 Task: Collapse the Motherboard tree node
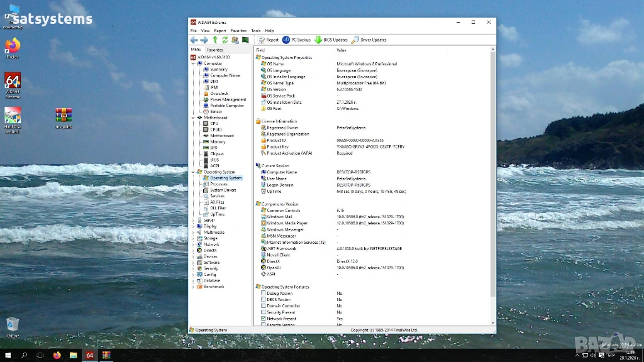point(193,118)
